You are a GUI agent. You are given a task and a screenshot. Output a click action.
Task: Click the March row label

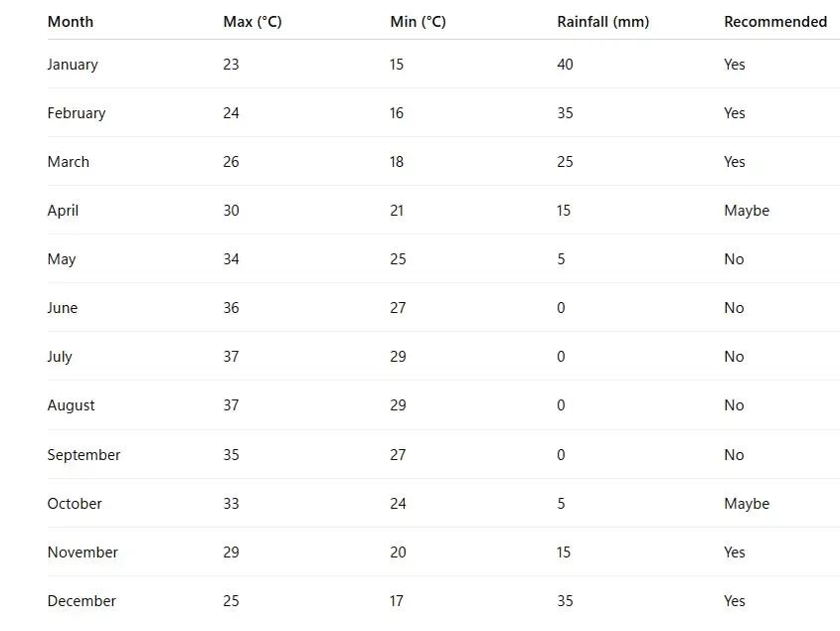[69, 162]
